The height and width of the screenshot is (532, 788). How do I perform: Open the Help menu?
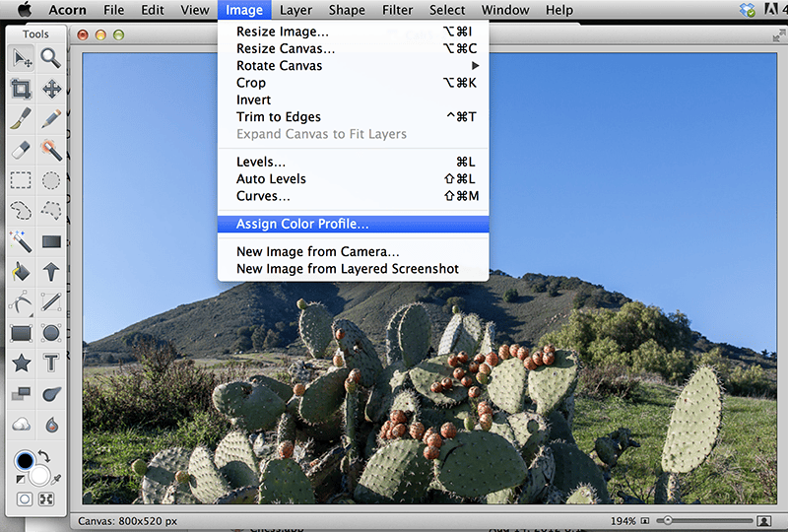[559, 10]
